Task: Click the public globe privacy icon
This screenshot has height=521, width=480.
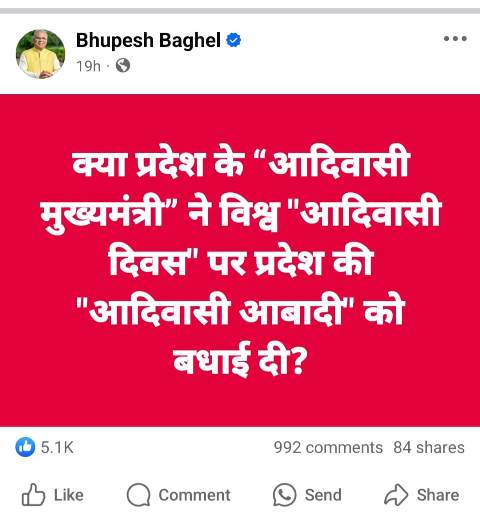Action: (x=123, y=66)
